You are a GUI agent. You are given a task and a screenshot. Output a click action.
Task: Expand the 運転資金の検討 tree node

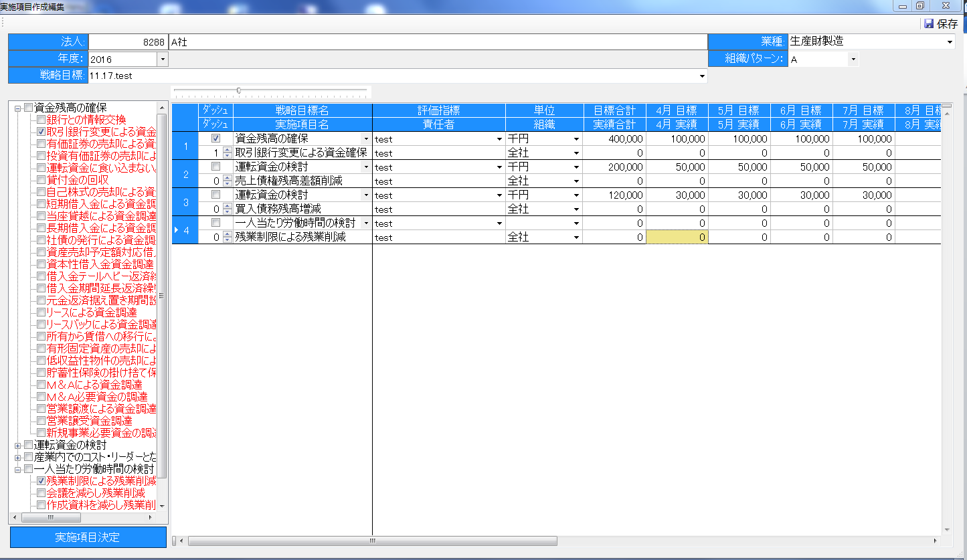coord(18,445)
